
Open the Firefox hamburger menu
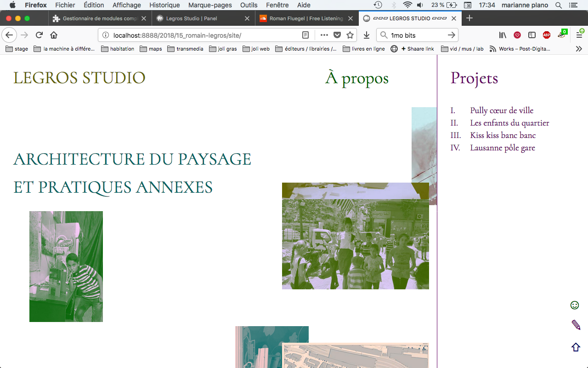point(579,35)
